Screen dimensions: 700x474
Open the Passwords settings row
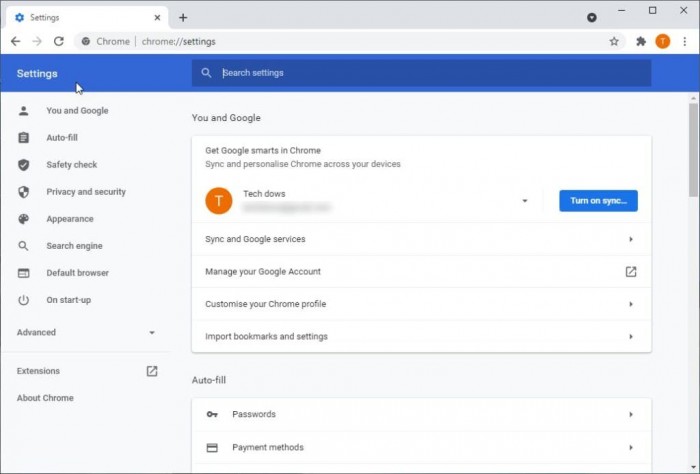(x=420, y=414)
